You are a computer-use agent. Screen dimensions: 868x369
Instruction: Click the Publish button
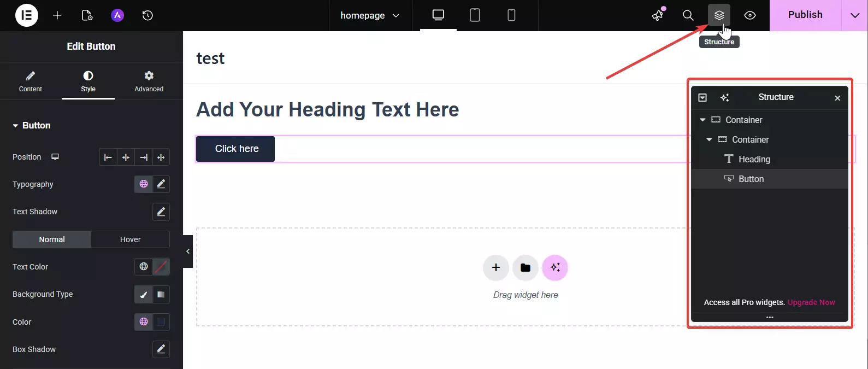click(x=805, y=15)
